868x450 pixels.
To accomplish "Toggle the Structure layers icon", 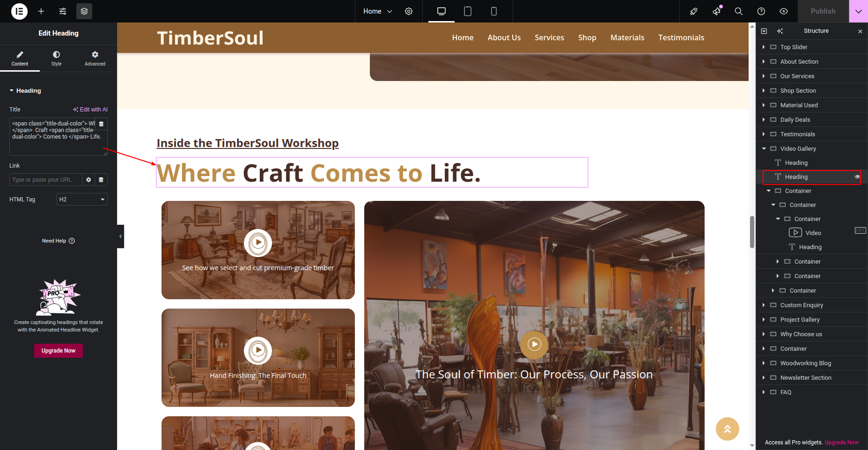I will [84, 11].
